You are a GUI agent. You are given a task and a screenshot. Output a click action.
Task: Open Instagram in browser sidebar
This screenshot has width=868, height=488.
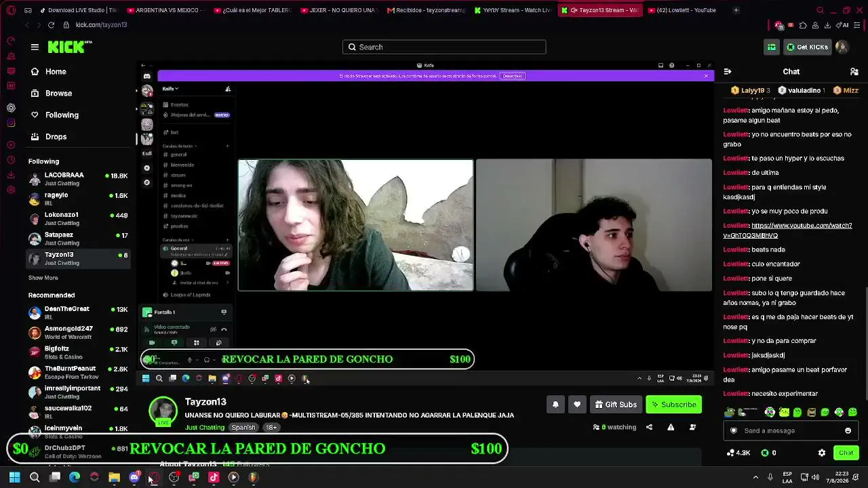(11, 123)
